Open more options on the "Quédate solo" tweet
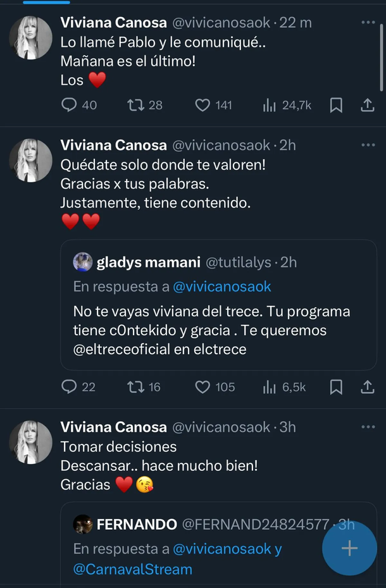Screen dimensions: 386x588 368,145
